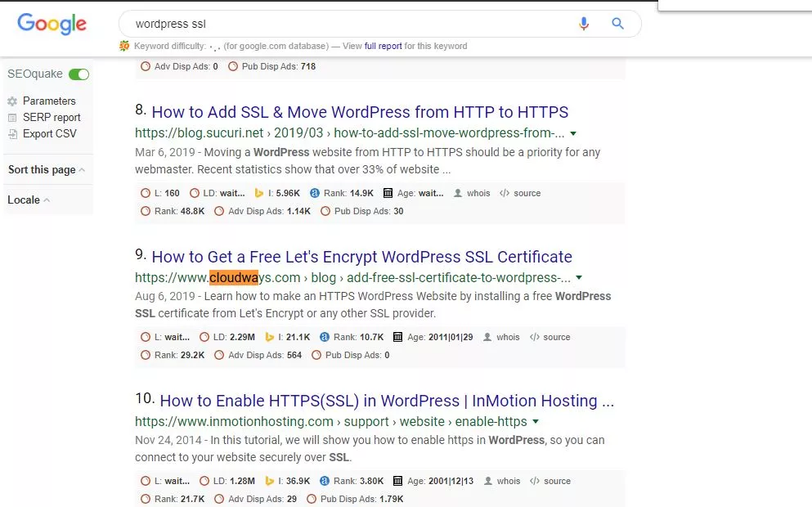Expand the Locale section
Image resolution: width=812 pixels, height=507 pixels.
29,200
